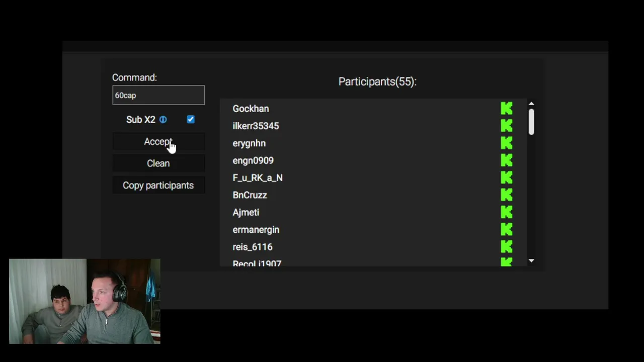The image size is (644, 362).
Task: Click the Kick icon for reis_6116
Action: coord(507,247)
